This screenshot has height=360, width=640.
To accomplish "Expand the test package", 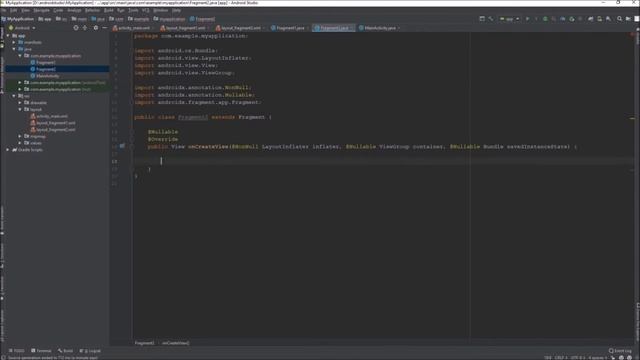I will [20, 89].
